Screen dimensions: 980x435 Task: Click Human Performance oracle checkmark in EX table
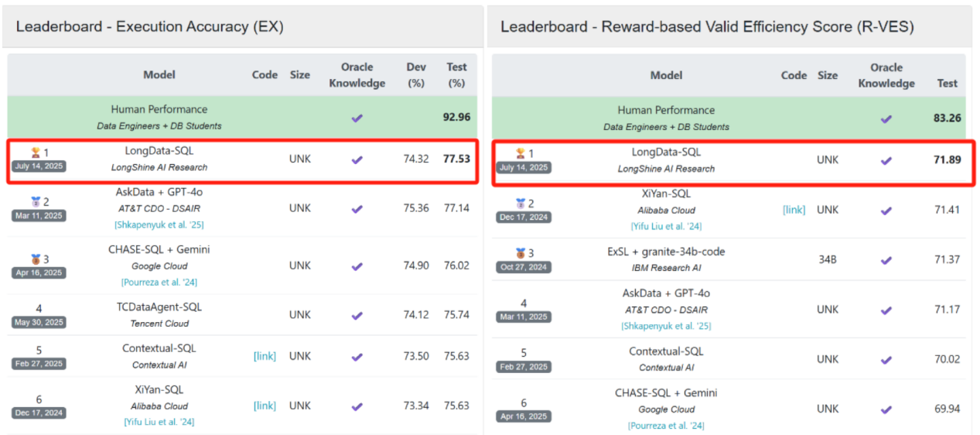(357, 118)
